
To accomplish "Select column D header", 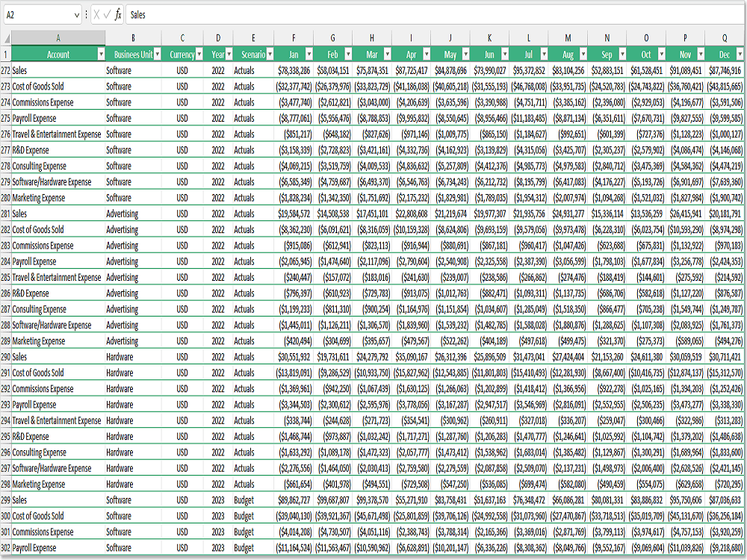I will pyautogui.click(x=218, y=38).
